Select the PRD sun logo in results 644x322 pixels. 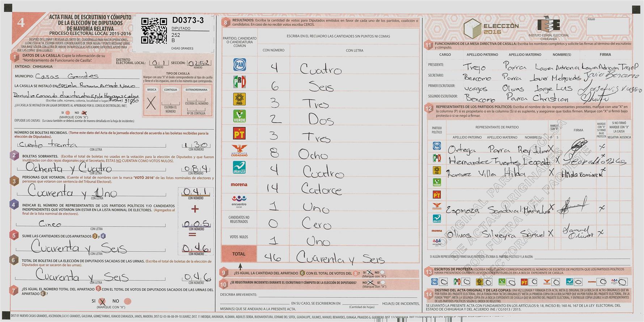point(239,99)
